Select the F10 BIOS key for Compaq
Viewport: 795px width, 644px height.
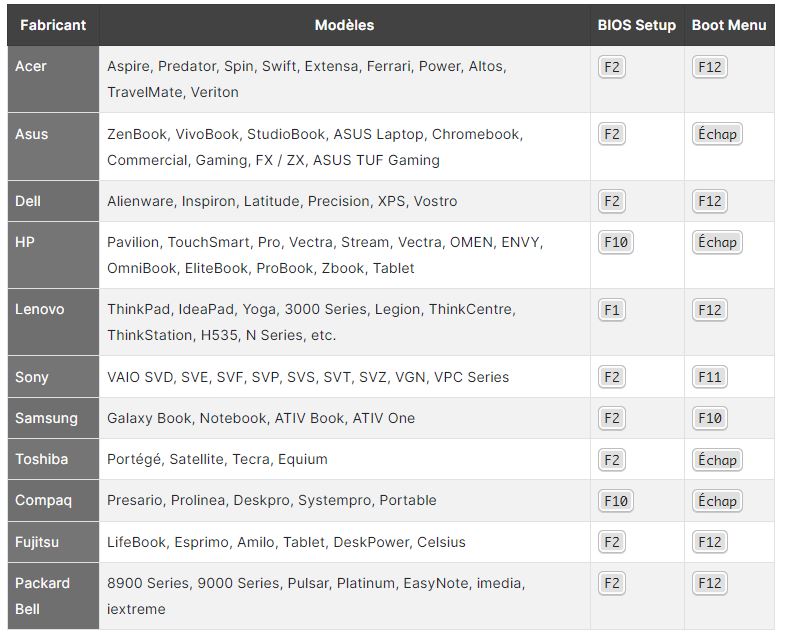click(x=616, y=501)
